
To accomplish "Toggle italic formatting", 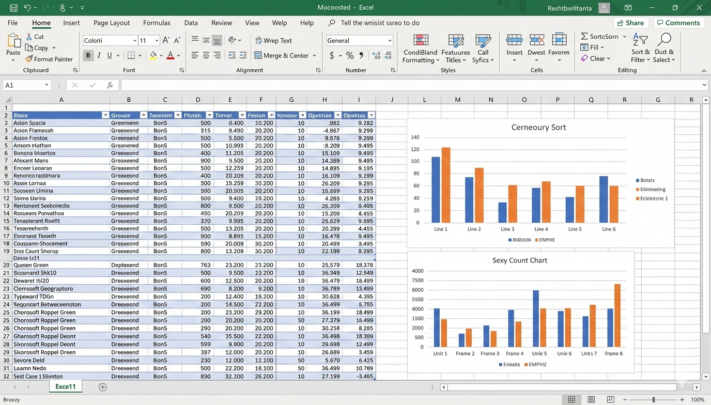I will click(101, 56).
